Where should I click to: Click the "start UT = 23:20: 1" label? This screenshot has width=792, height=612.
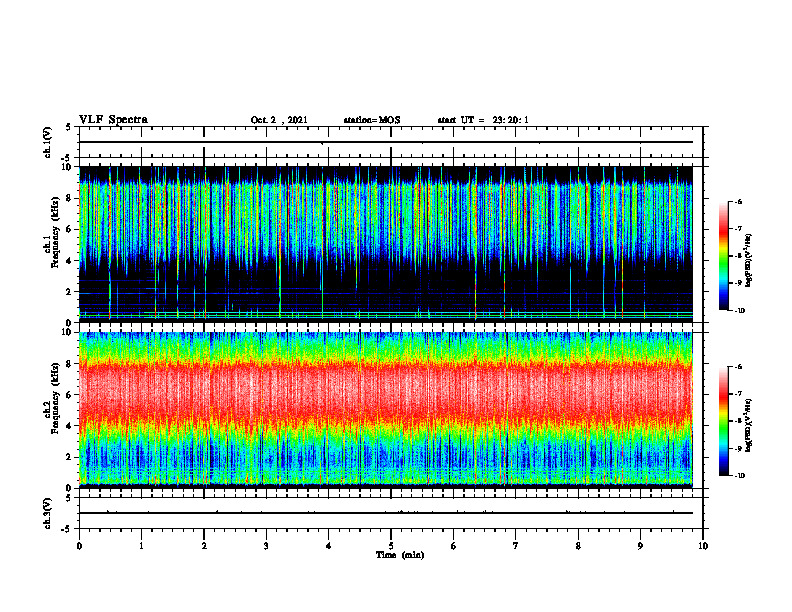click(x=483, y=120)
